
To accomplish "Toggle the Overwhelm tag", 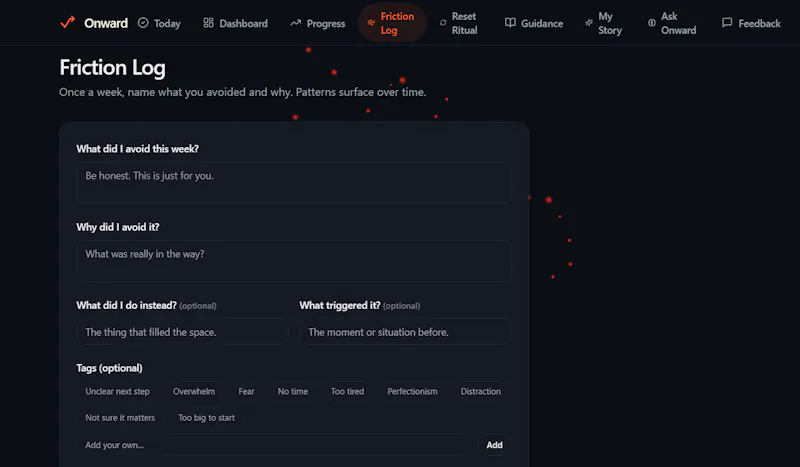I will click(x=194, y=391).
